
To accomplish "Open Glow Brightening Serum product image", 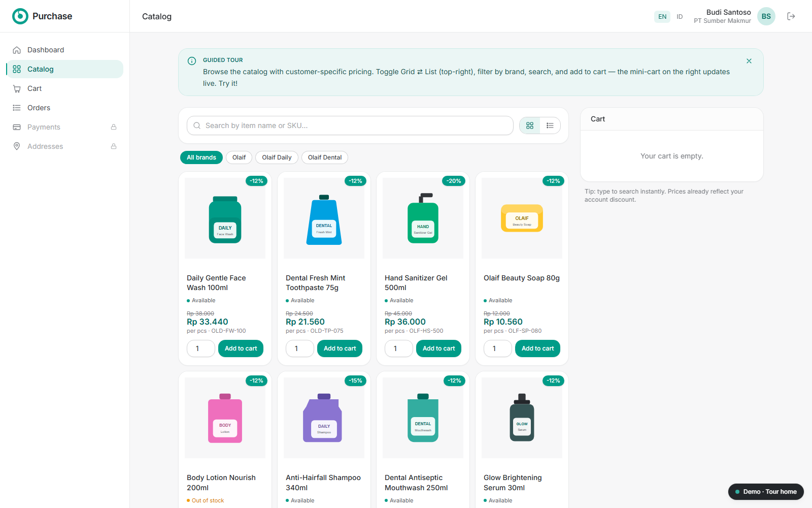I will [x=522, y=418].
